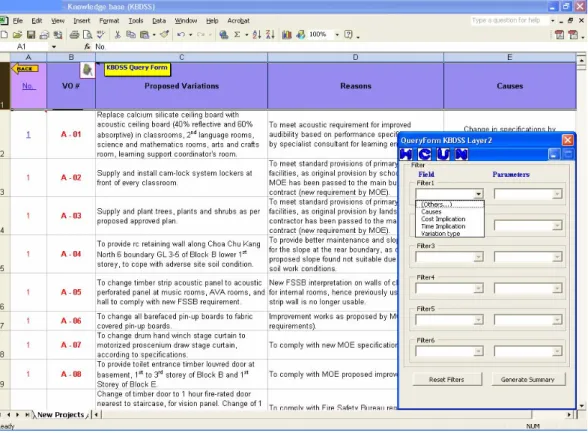Open the Filter1 Parameters combo box
Viewport: 588px width, 433px height.
[x=528, y=194]
